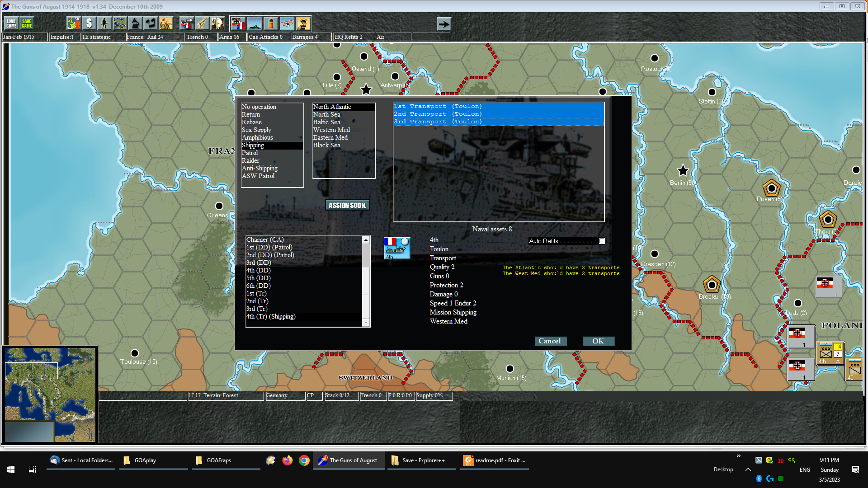Screen dimensions: 868x488
Task: Select Shipping in the operations list
Action: (x=272, y=145)
